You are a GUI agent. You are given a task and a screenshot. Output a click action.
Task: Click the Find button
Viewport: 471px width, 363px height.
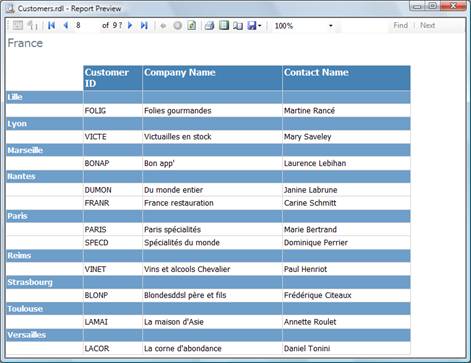(400, 25)
